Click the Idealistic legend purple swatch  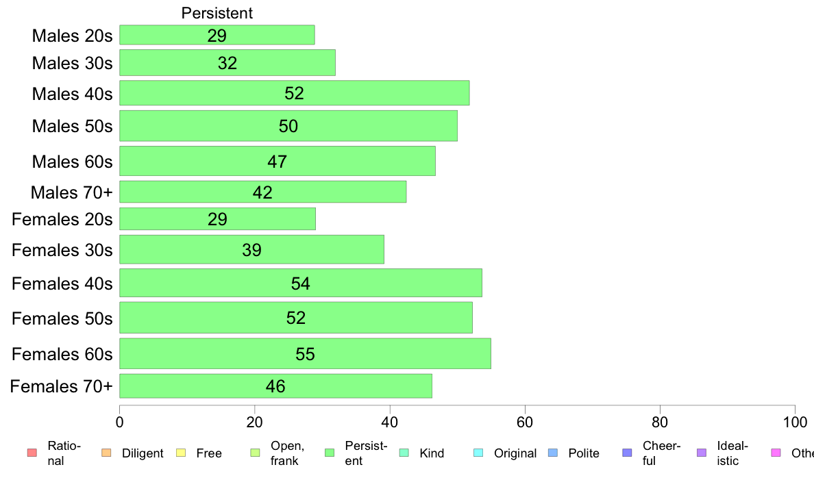click(x=702, y=453)
